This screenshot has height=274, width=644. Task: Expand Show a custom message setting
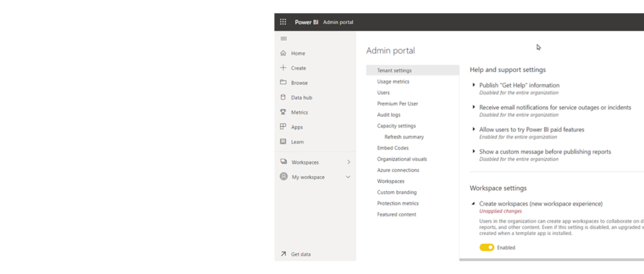(x=474, y=151)
